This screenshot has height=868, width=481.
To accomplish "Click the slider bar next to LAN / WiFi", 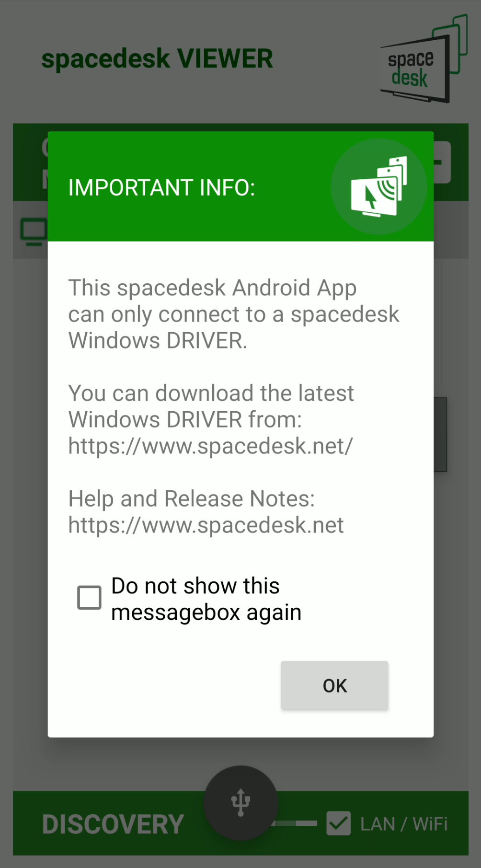I will (x=295, y=823).
